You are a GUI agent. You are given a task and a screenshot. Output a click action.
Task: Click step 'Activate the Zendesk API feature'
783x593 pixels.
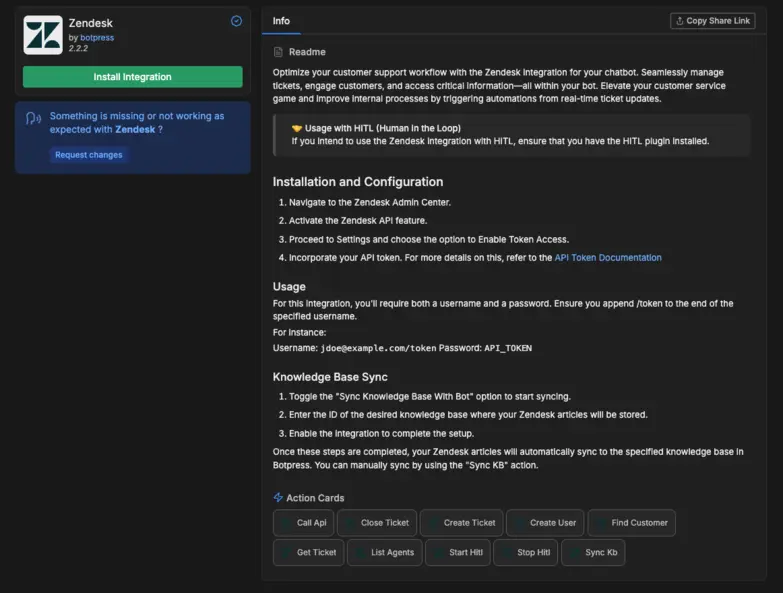358,220
